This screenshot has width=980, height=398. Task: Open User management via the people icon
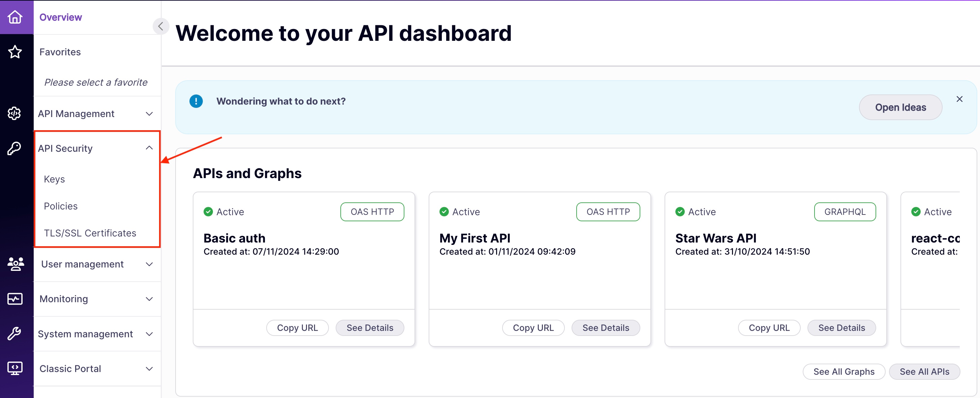15,263
